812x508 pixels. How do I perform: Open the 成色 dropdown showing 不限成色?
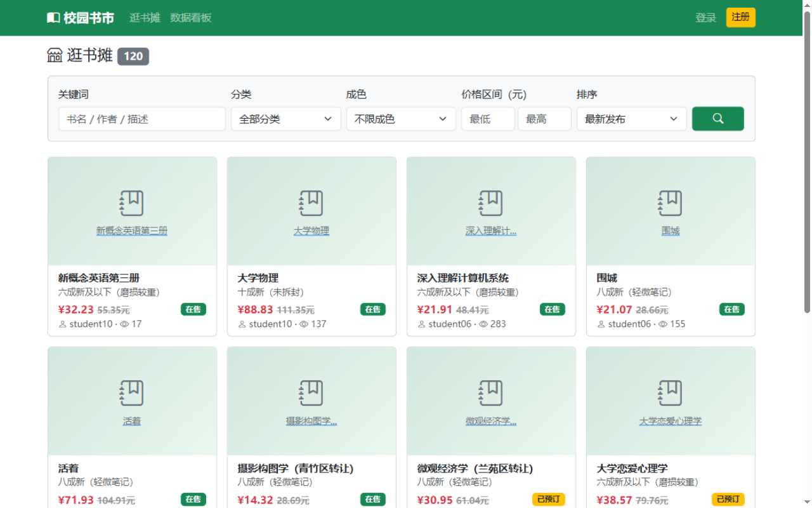(x=401, y=119)
